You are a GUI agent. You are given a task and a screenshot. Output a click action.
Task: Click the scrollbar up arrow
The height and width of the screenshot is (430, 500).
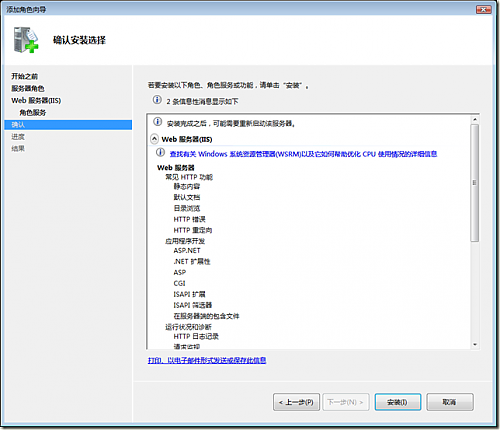coord(475,119)
